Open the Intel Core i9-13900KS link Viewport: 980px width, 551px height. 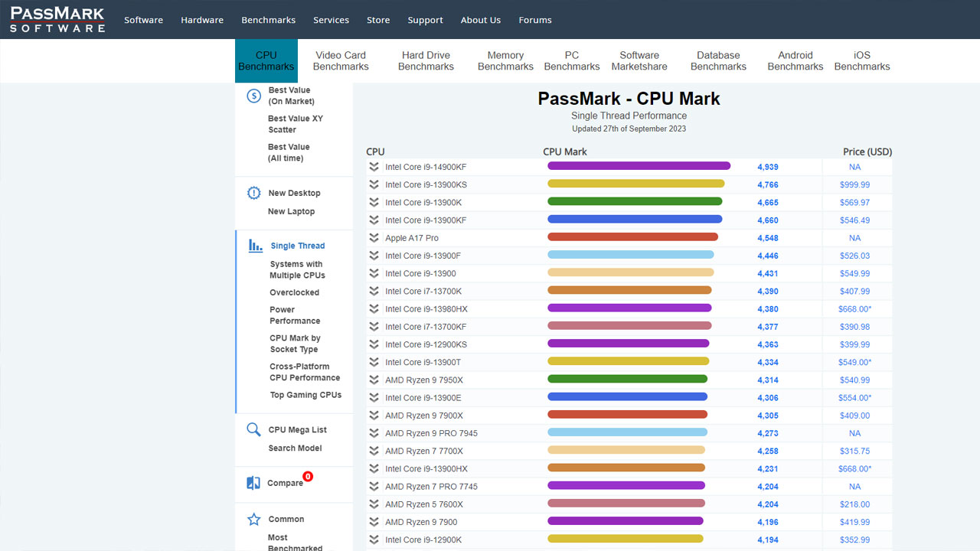[426, 184]
